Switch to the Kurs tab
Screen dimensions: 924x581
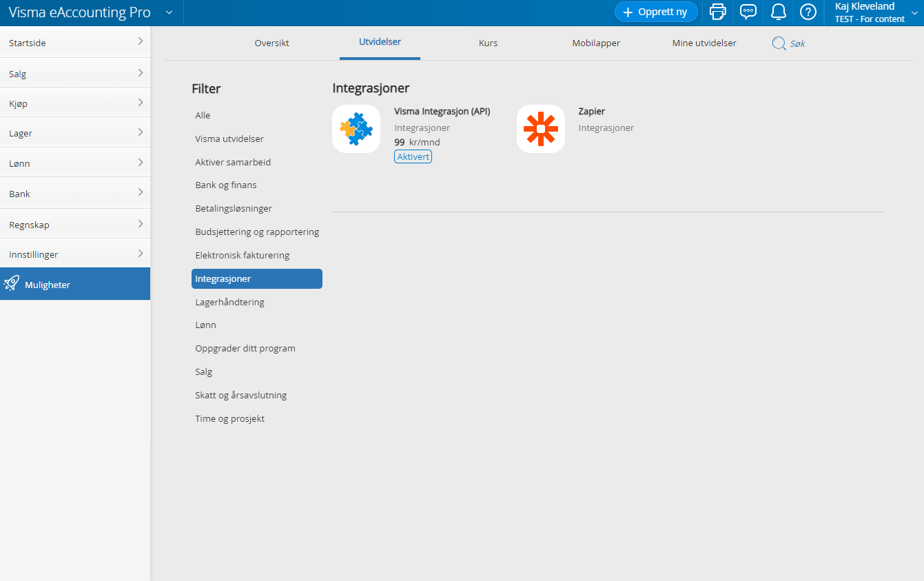click(x=488, y=43)
